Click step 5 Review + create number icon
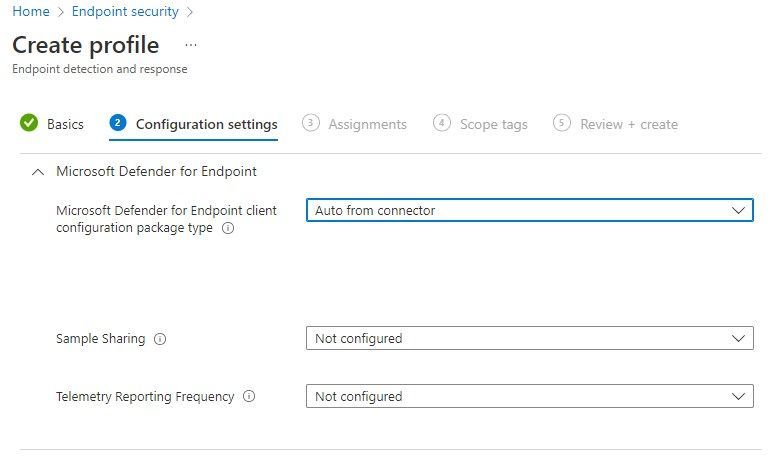 coord(562,123)
